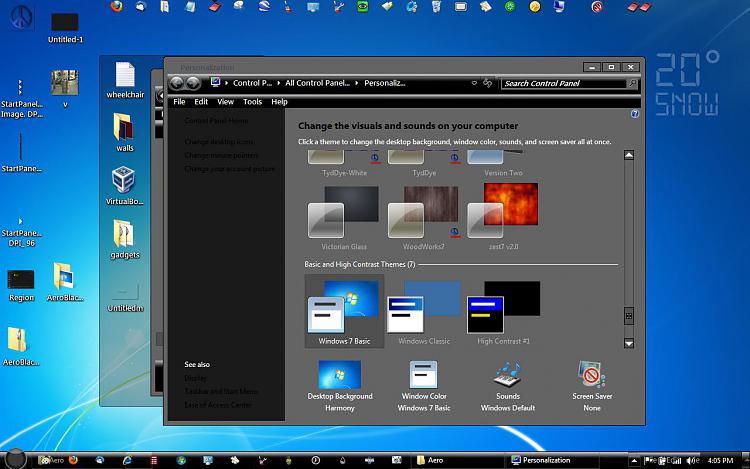The height and width of the screenshot is (469, 750).
Task: Open the File menu
Action: click(179, 102)
